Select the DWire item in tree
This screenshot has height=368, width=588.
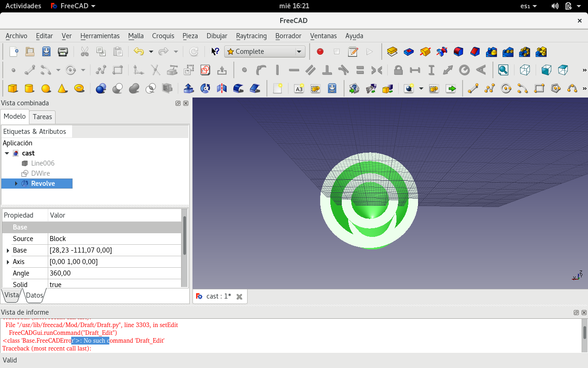(x=40, y=173)
